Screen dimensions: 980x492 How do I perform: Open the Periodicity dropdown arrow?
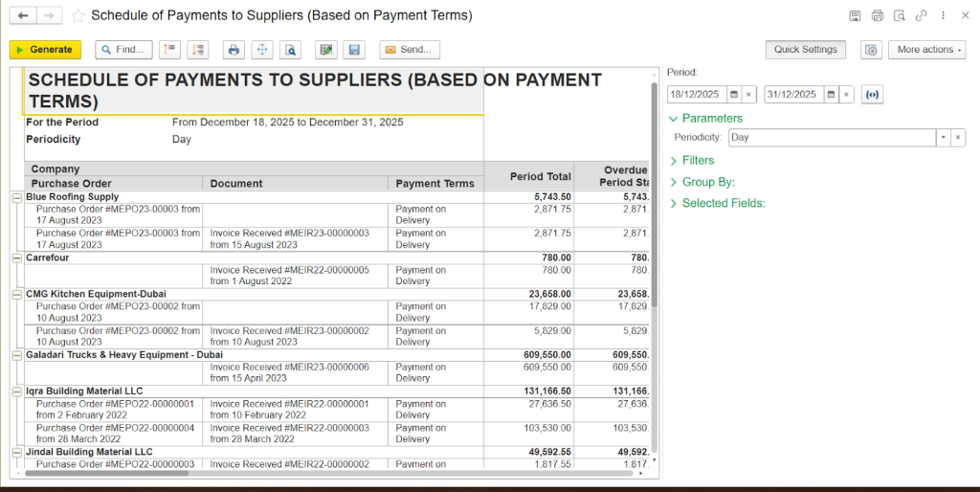[x=943, y=138]
